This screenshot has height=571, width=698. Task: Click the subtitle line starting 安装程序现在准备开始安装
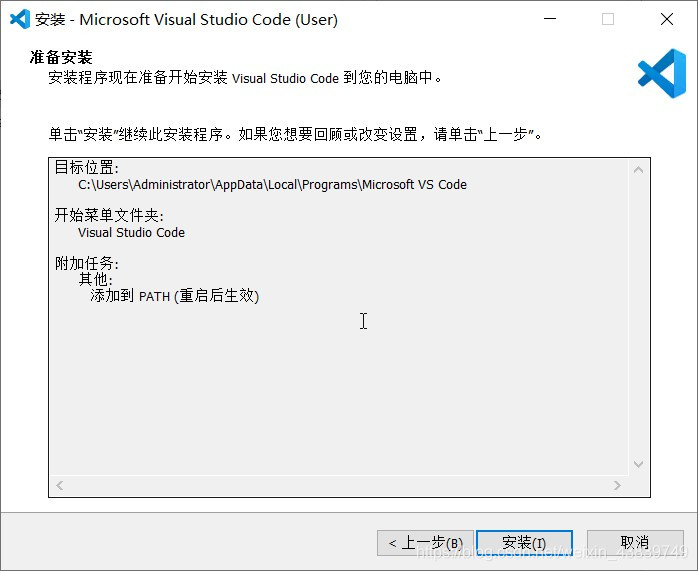point(245,78)
